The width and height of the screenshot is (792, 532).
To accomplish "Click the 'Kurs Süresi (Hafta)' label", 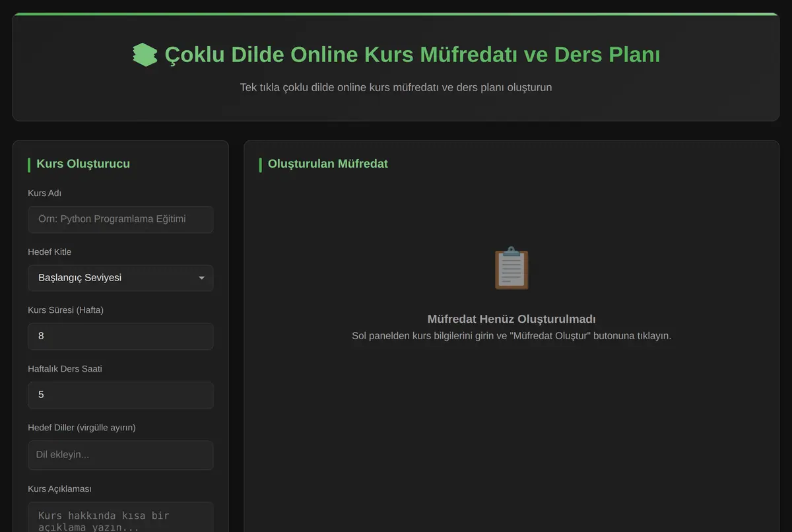I will pos(66,310).
